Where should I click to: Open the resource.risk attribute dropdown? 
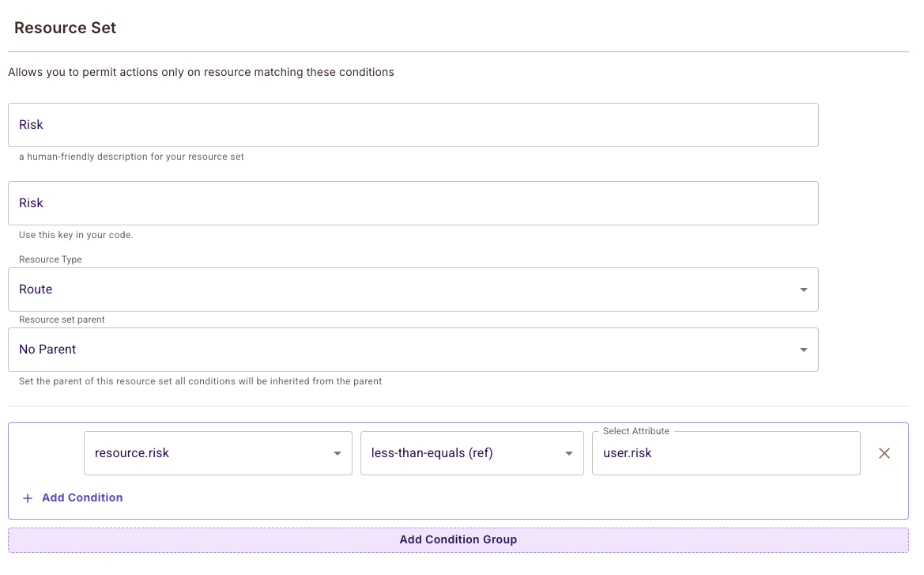point(218,453)
